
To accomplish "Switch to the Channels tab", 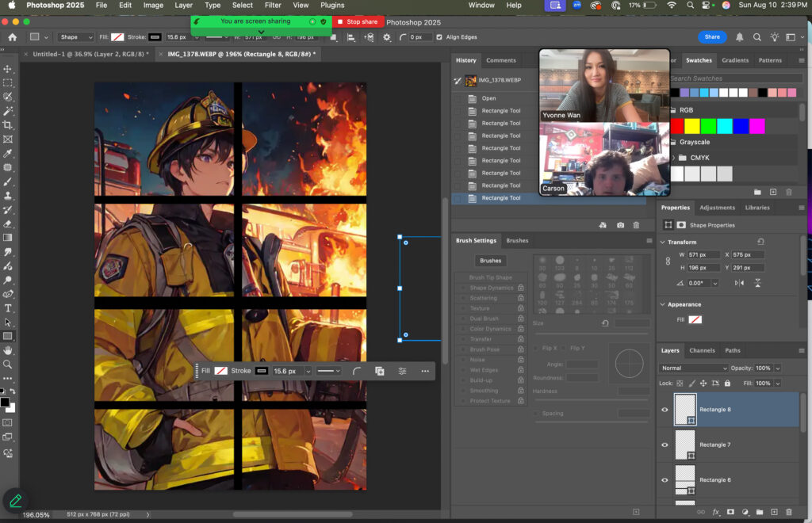I will pyautogui.click(x=701, y=350).
